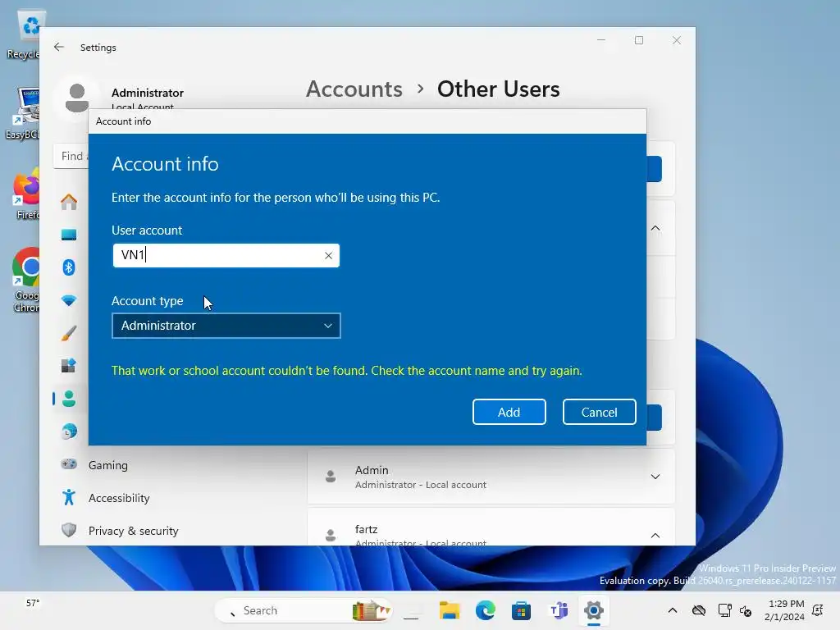Viewport: 840px width, 630px height.
Task: Open the Personalization brush icon in sidebar
Action: (69, 333)
